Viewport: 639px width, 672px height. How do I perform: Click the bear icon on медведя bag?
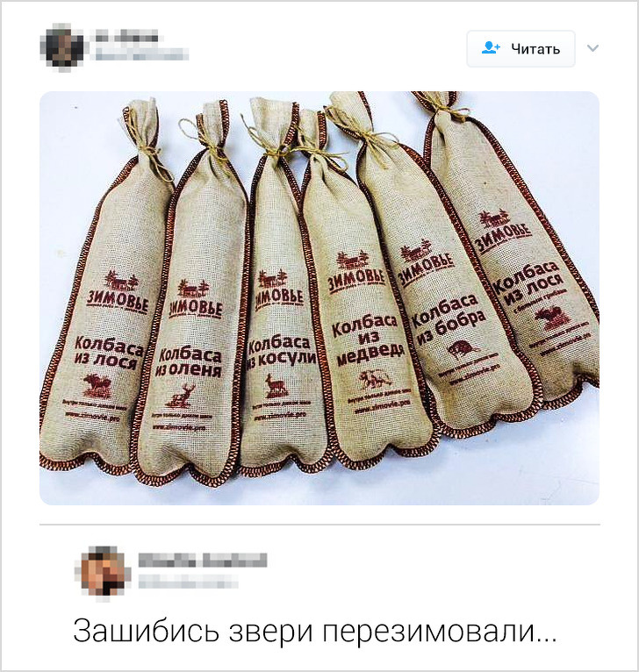[x=375, y=379]
